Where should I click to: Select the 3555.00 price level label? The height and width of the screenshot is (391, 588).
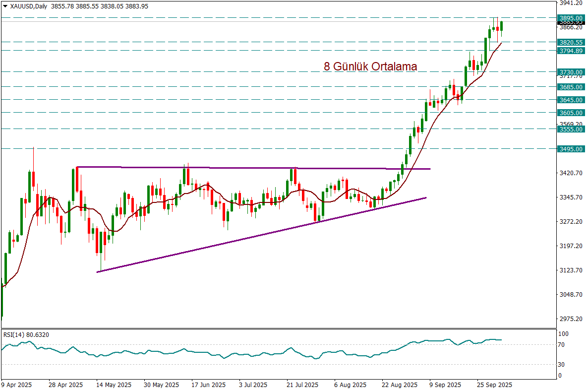coord(570,129)
